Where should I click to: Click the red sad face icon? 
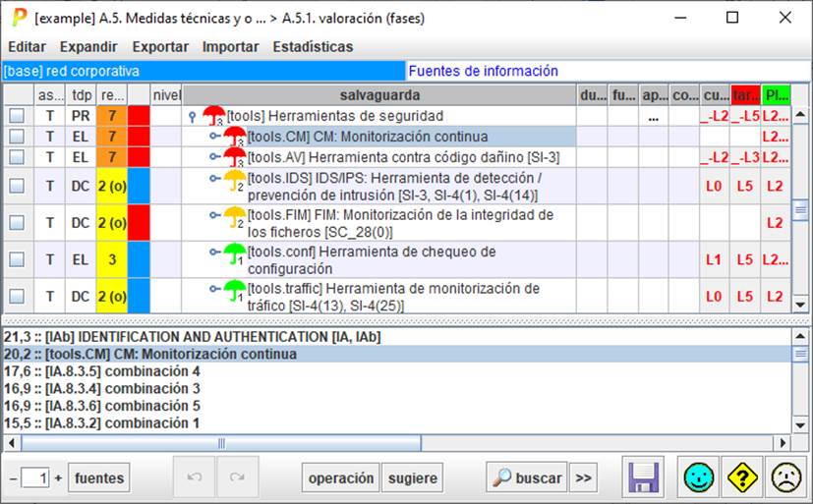pos(784,478)
